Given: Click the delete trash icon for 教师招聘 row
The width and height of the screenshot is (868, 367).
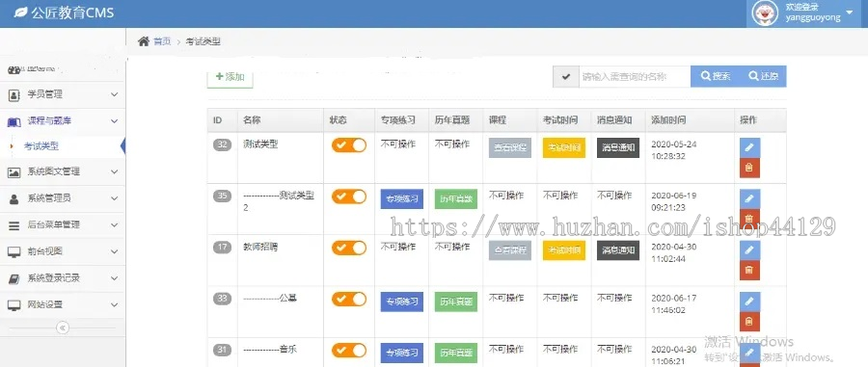Looking at the screenshot, I should pyautogui.click(x=749, y=271).
